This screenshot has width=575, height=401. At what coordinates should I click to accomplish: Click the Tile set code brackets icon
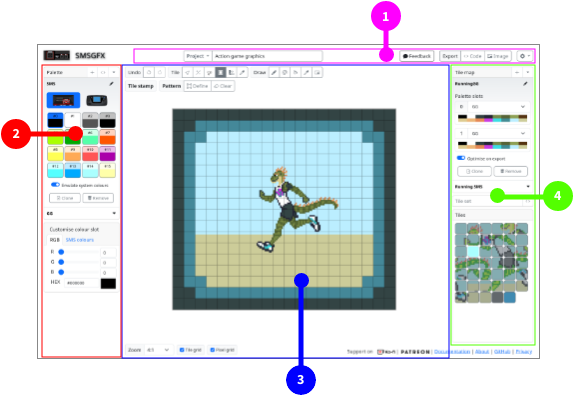528,201
